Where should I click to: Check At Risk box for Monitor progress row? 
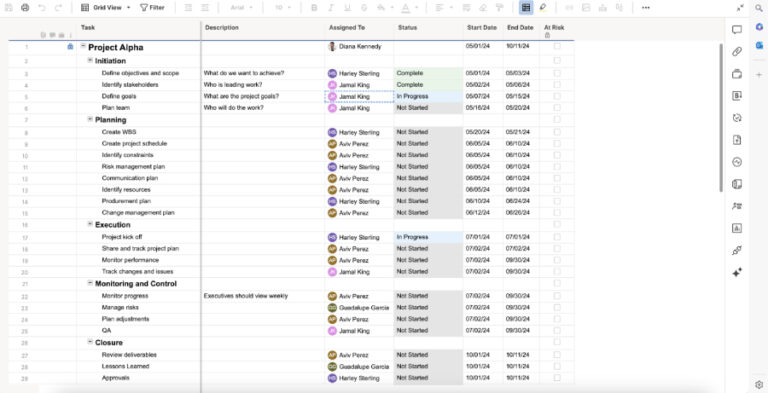pyautogui.click(x=557, y=295)
